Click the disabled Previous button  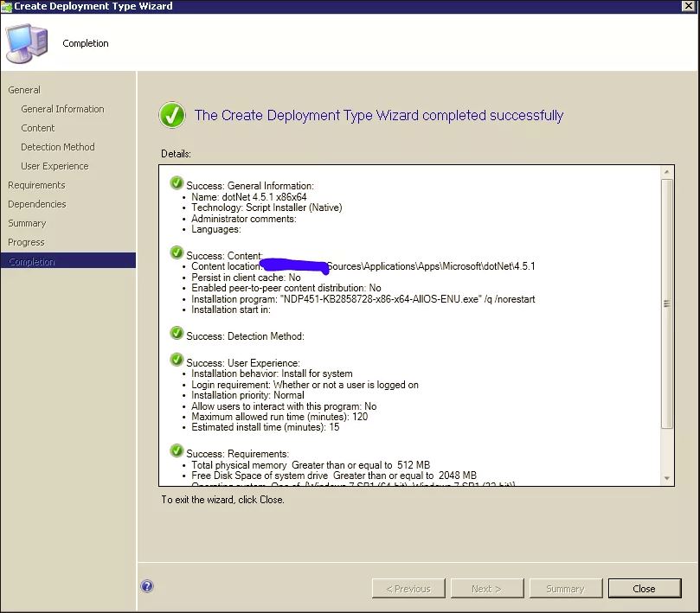pos(408,589)
